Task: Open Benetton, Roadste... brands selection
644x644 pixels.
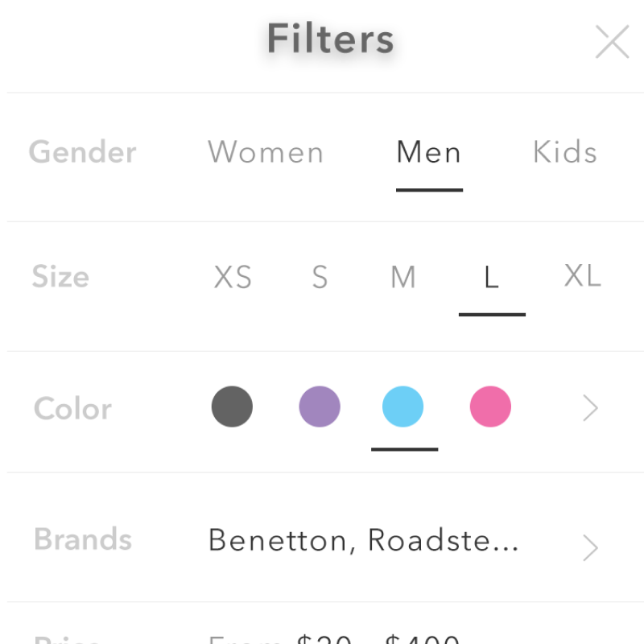Action: [363, 540]
